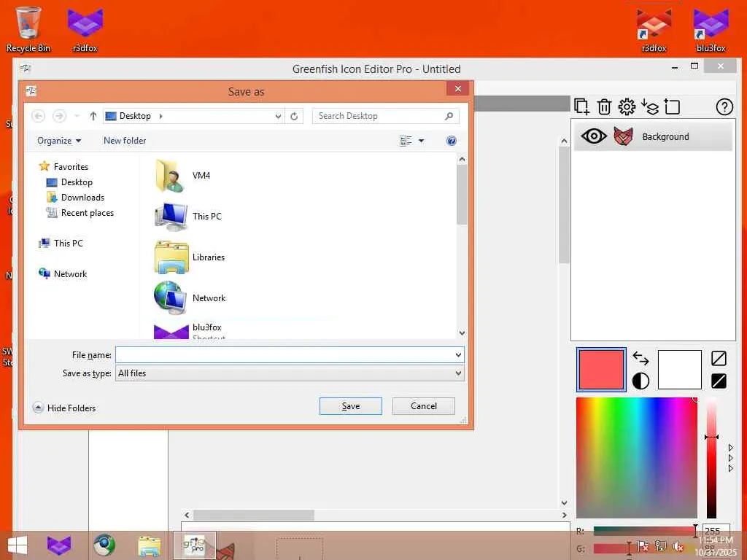Open the File name dropdown arrow
747x560 pixels.
[x=458, y=355]
